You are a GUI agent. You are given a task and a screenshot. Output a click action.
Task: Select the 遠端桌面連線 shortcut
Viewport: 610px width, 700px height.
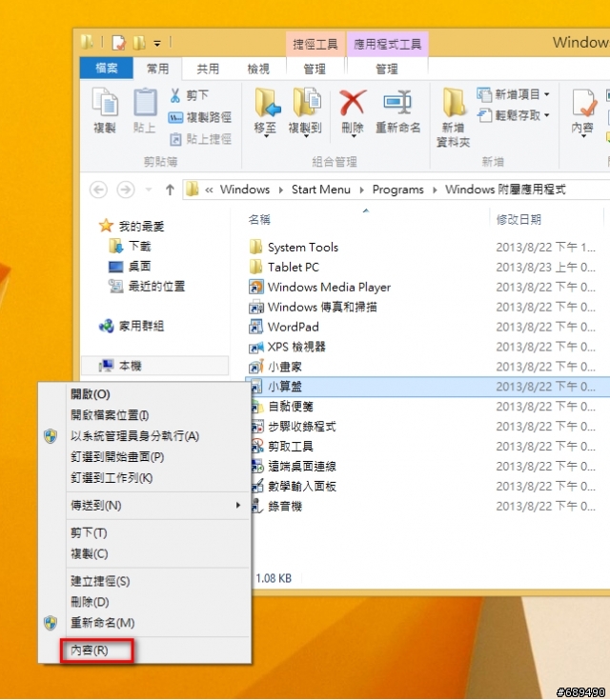[293, 467]
